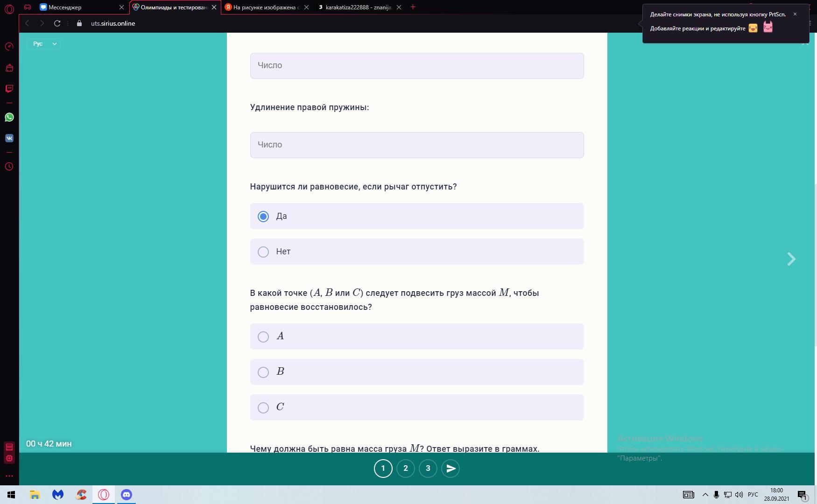Go to task page 2
The image size is (817, 504).
[406, 469]
